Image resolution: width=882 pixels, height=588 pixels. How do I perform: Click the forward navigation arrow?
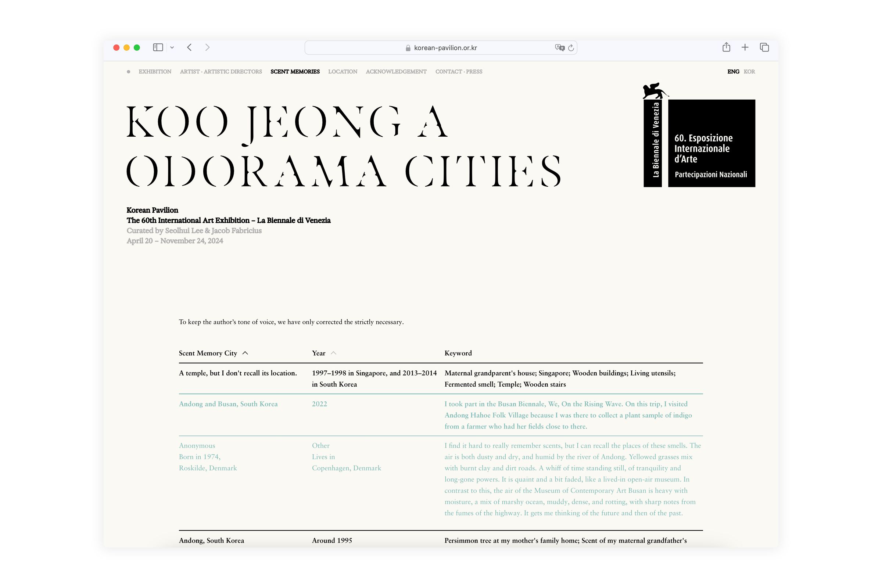[x=207, y=48]
